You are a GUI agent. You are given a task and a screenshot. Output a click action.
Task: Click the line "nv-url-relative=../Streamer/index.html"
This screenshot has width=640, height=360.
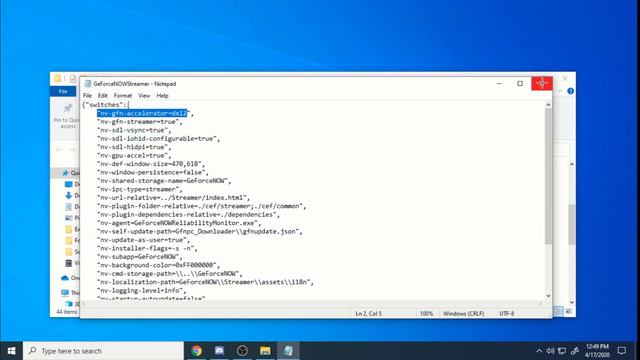tap(173, 198)
